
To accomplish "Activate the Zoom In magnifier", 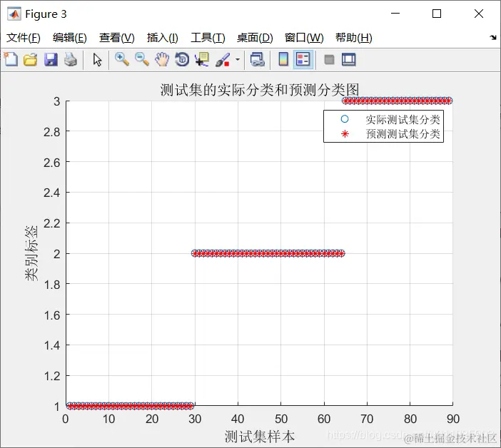I will 122,60.
